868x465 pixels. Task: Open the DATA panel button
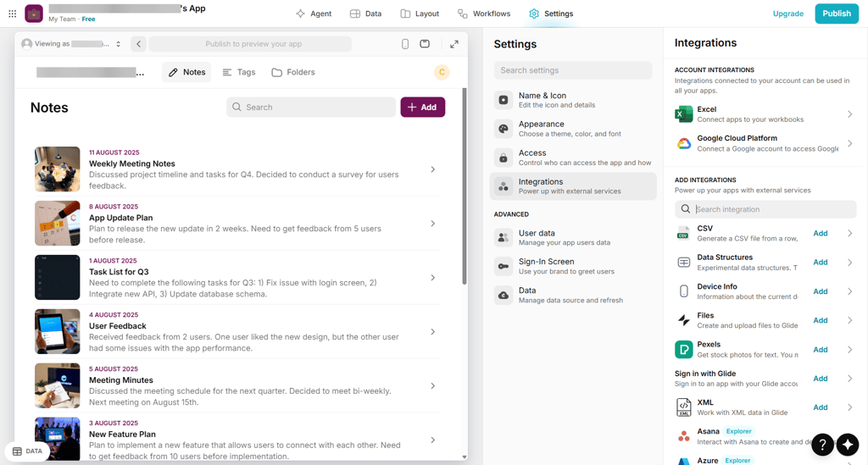tap(27, 451)
